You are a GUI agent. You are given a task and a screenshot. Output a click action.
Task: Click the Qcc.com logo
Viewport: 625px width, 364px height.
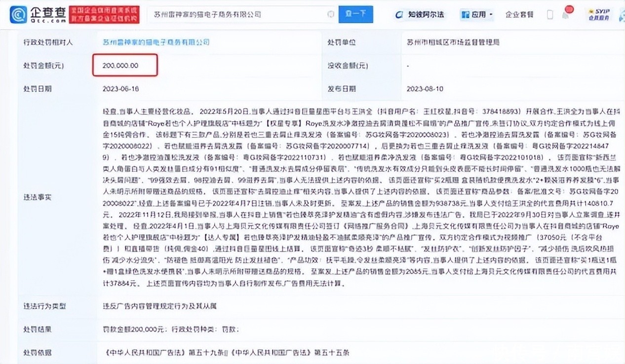click(39, 15)
